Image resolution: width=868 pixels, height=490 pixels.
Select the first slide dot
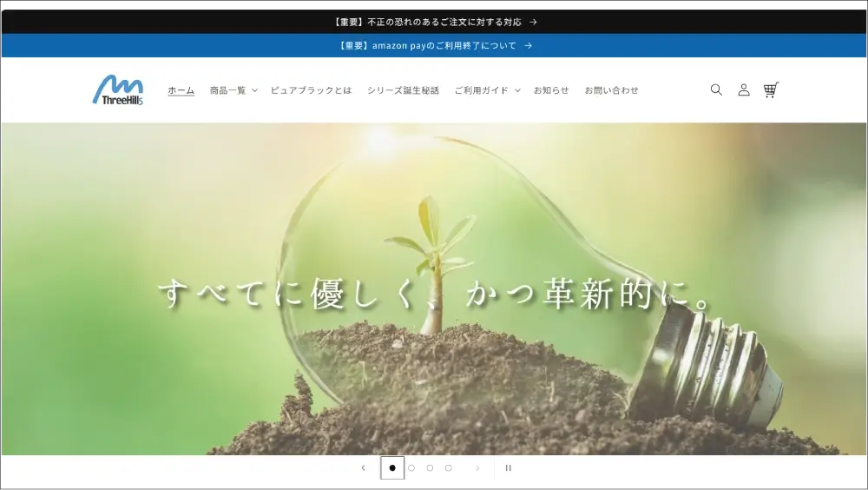pos(392,467)
